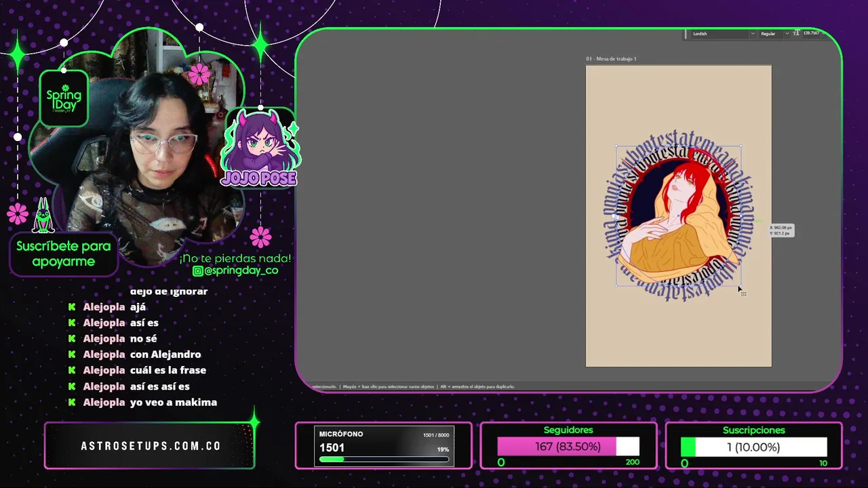Click the font size TT icon
868x488 pixels.
pos(796,33)
